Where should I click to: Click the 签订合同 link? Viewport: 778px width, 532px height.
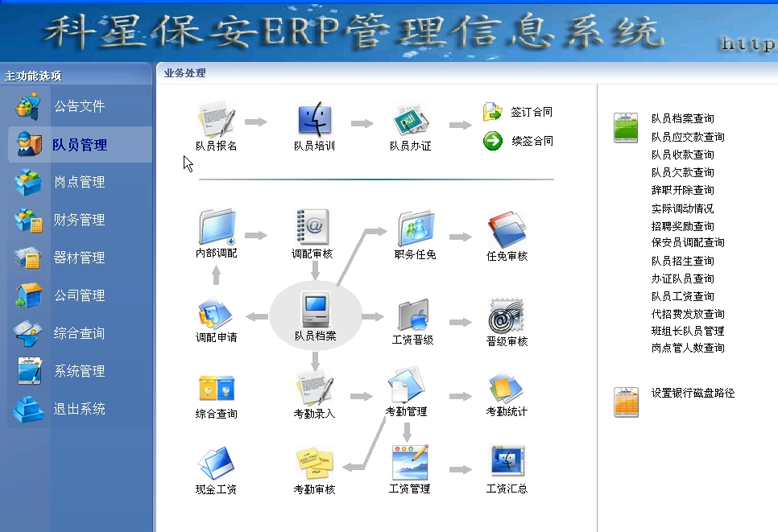(532, 113)
